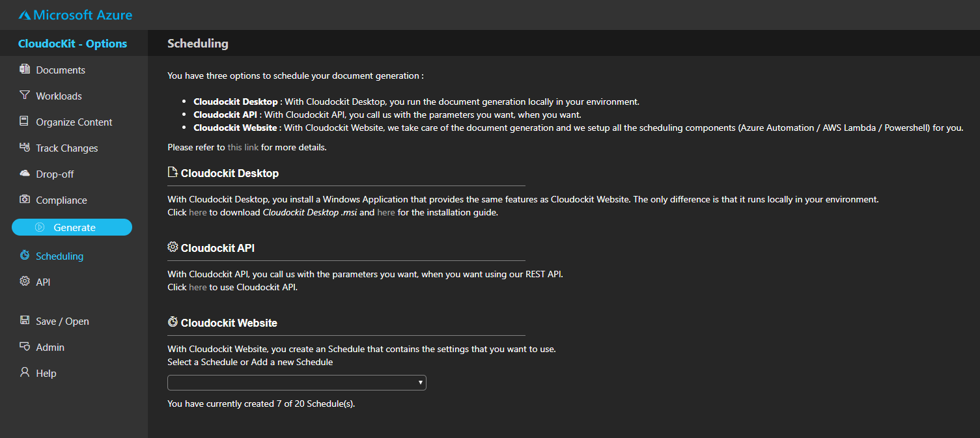Click 'here' to use Cloudockit API
The image size is (980, 438).
coord(198,287)
